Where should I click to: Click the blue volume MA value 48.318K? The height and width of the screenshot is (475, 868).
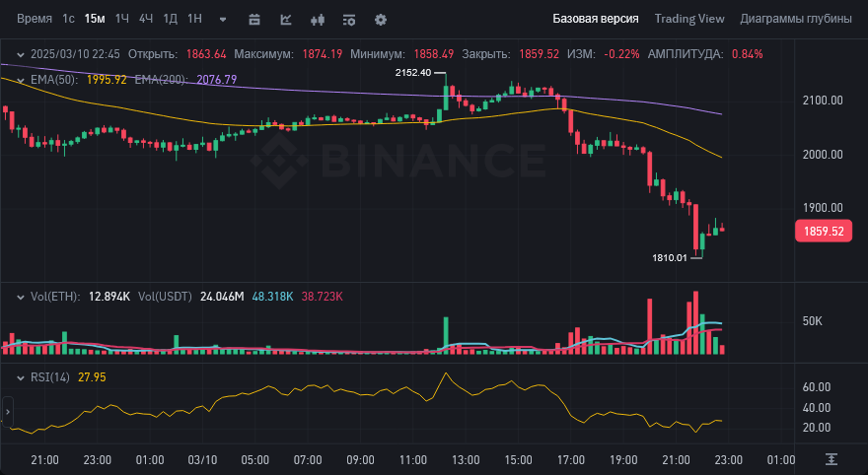pyautogui.click(x=272, y=297)
